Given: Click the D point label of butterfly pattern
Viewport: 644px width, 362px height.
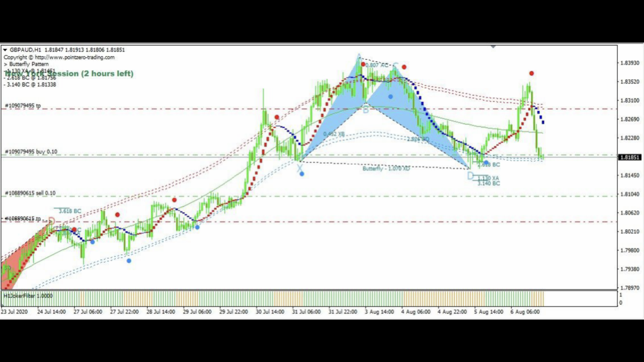Looking at the screenshot, I should (x=470, y=176).
